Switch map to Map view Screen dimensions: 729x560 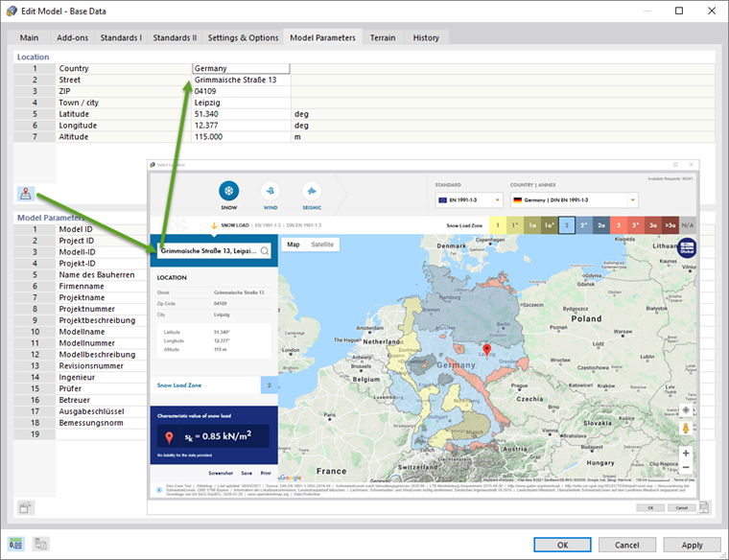[x=294, y=245]
